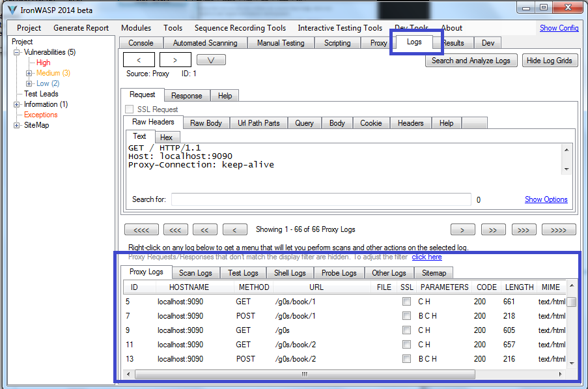Image resolution: width=588 pixels, height=389 pixels.
Task: Click the "<<<" log paging button
Action: (x=175, y=229)
